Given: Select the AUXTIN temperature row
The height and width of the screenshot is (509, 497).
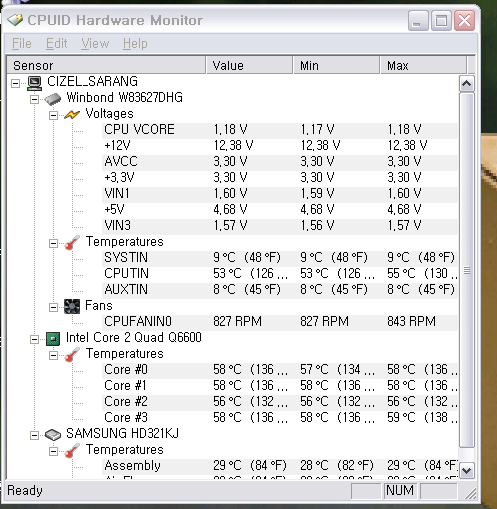Looking at the screenshot, I should [x=280, y=290].
